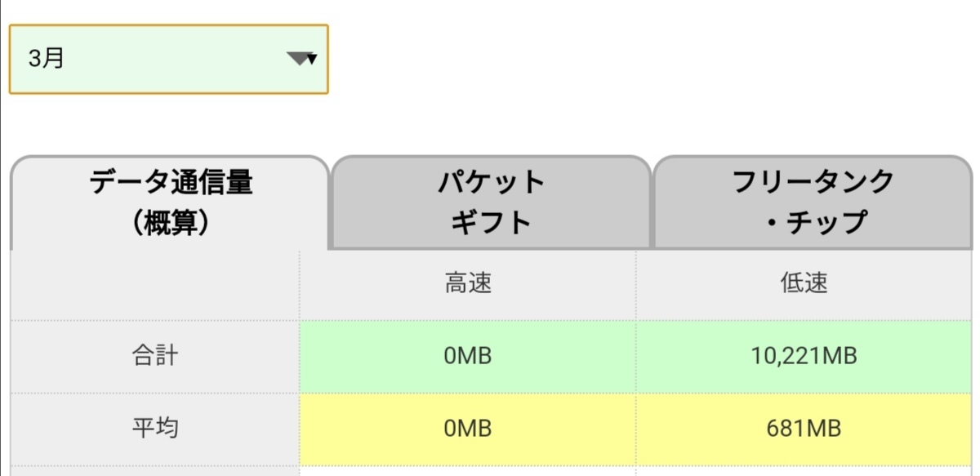Click the dropdown arrow beside 3月
The image size is (980, 476).
[301, 59]
